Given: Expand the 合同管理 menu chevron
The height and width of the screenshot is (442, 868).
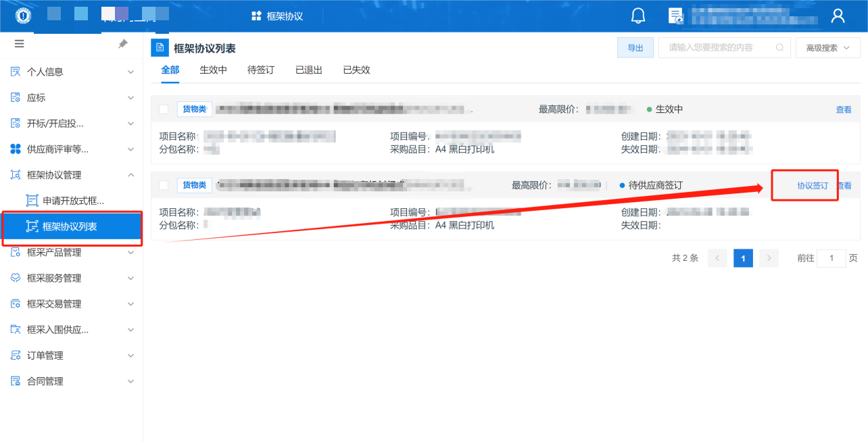Looking at the screenshot, I should pyautogui.click(x=131, y=381).
